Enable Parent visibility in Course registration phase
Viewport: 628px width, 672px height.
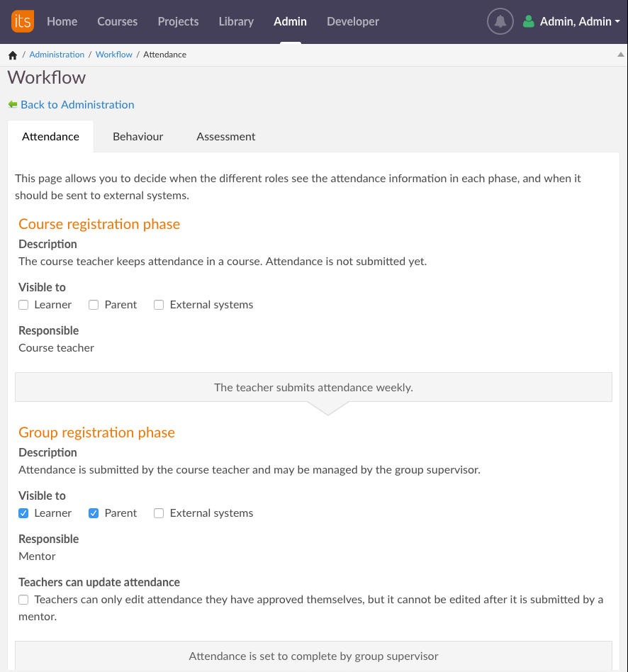pyautogui.click(x=94, y=305)
